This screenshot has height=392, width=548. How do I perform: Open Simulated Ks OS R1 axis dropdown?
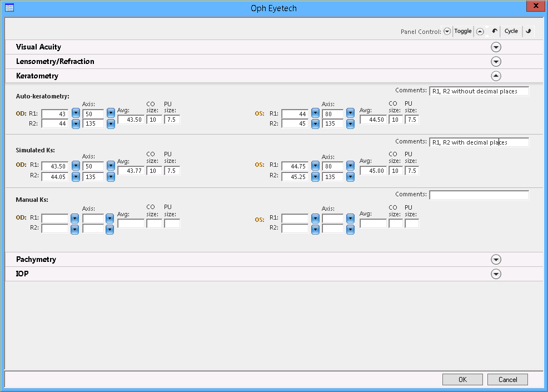click(x=350, y=166)
